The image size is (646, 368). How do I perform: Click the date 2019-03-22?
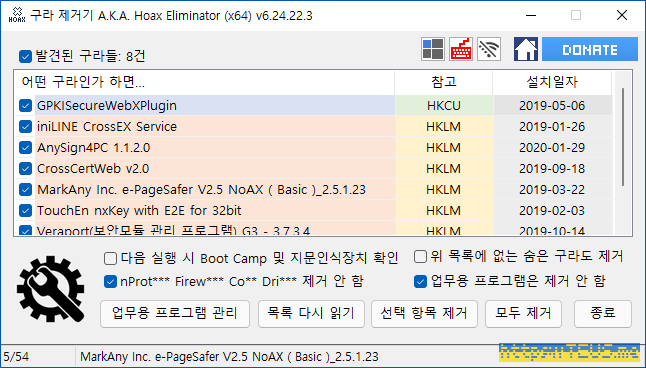click(x=552, y=190)
